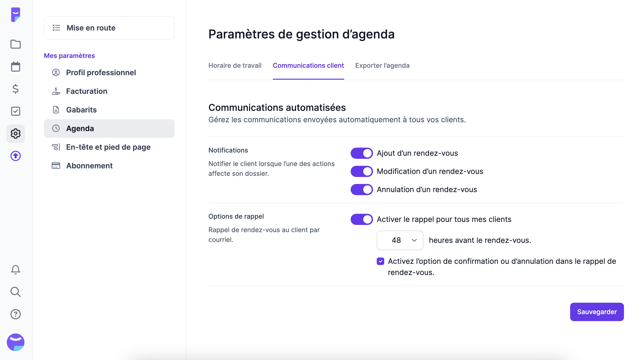Disable Annulation d'un rendez-vous notification
This screenshot has height=360, width=644.
362,190
